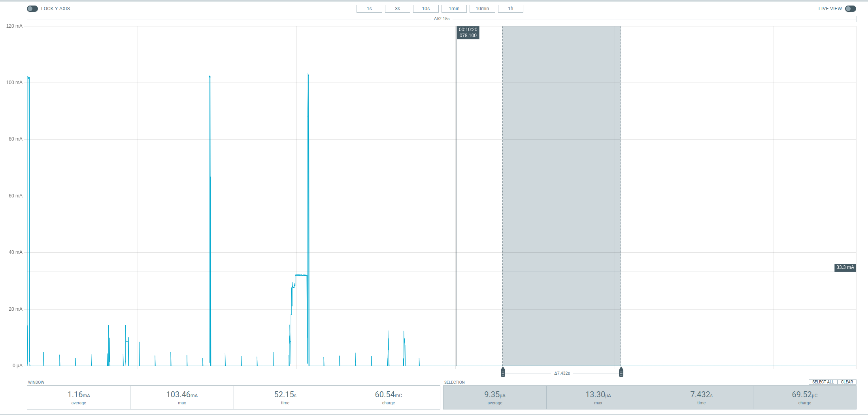The height and width of the screenshot is (415, 868).
Task: Zoom out to 1h time span
Action: tap(510, 9)
